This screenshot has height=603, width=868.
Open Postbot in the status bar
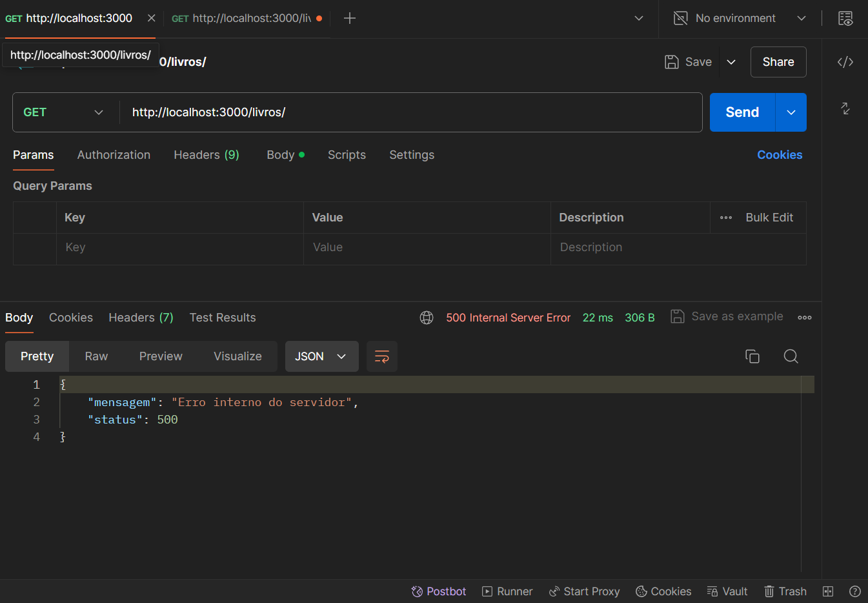coord(439,591)
